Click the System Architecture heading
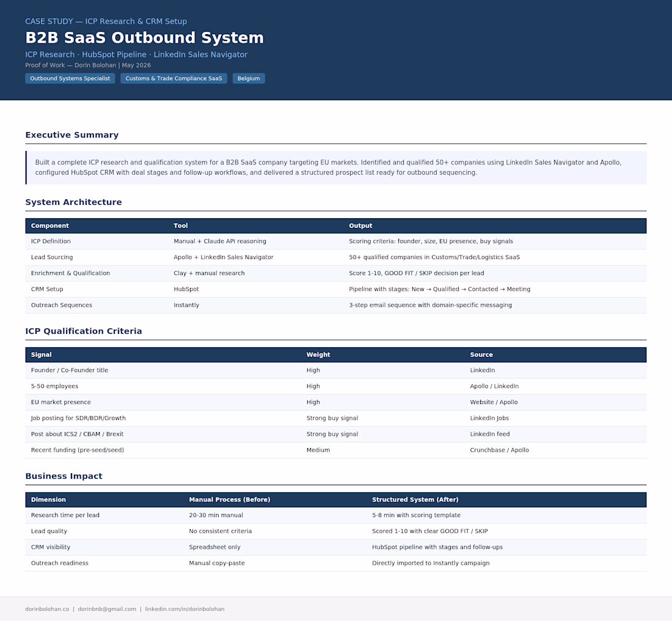 (74, 202)
